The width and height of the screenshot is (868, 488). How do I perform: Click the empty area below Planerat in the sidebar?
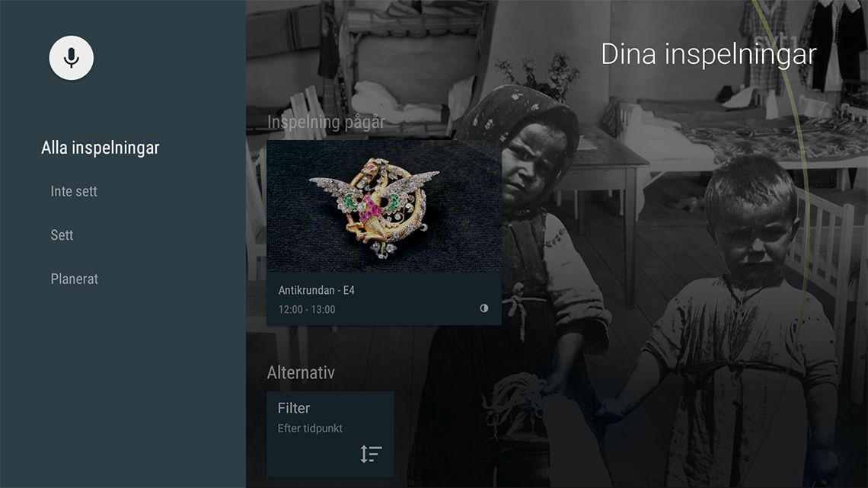tap(123, 388)
